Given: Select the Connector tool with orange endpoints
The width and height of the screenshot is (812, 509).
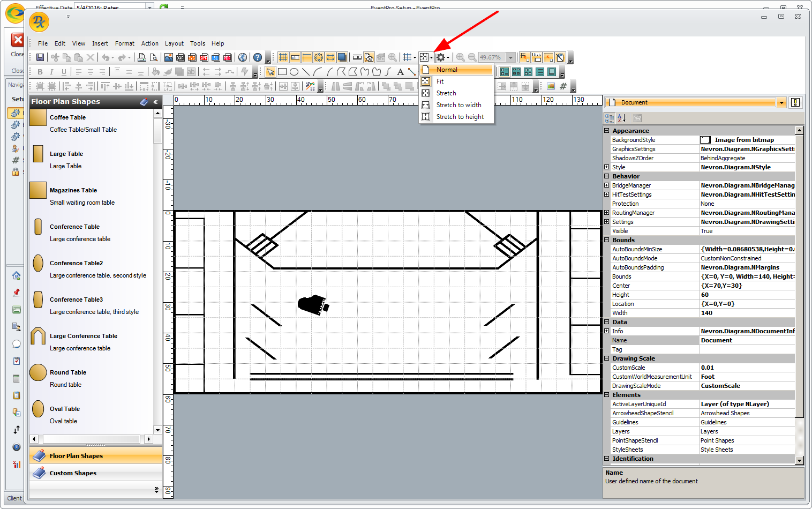Looking at the screenshot, I should coord(411,72).
